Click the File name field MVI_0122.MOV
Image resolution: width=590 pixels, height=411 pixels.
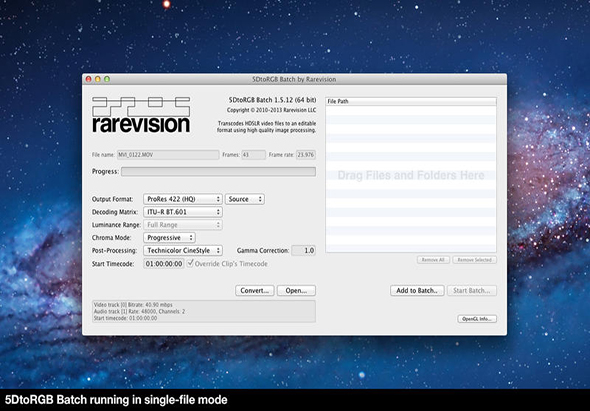(x=168, y=155)
